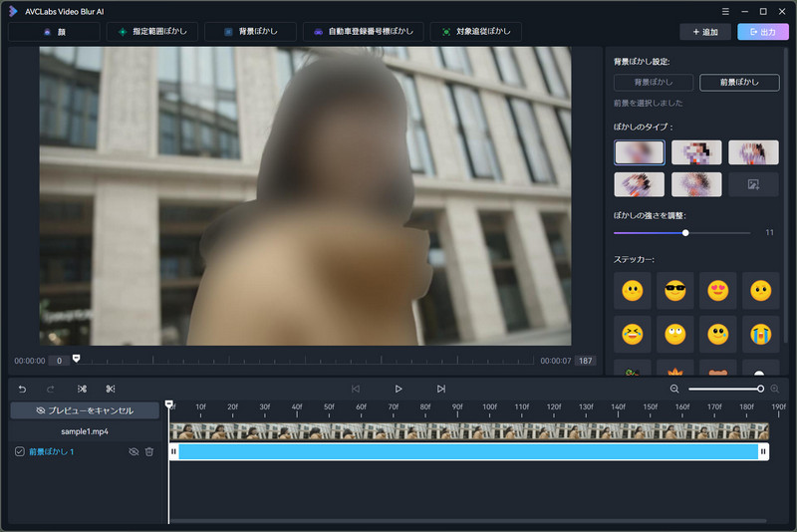Select the sample1.mp4 track label

pyautogui.click(x=85, y=431)
